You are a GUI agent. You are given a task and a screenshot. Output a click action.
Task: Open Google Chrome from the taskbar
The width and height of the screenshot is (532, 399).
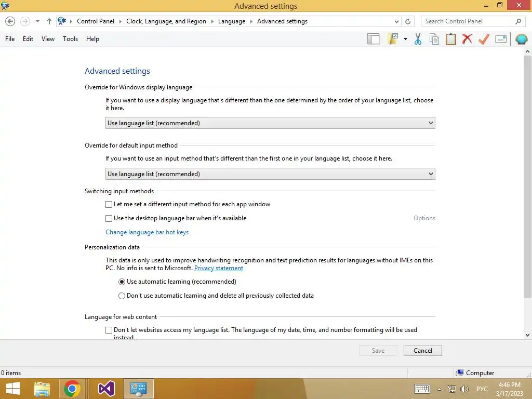(72, 389)
